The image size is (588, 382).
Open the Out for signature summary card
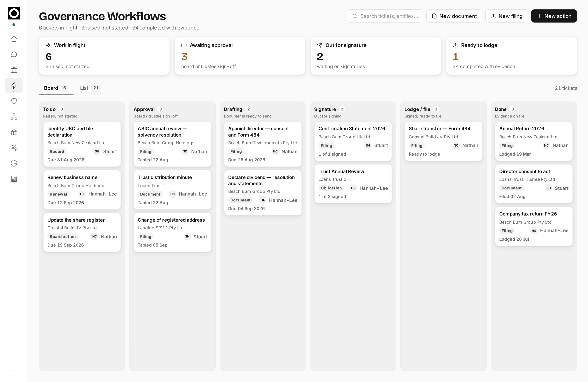point(376,56)
